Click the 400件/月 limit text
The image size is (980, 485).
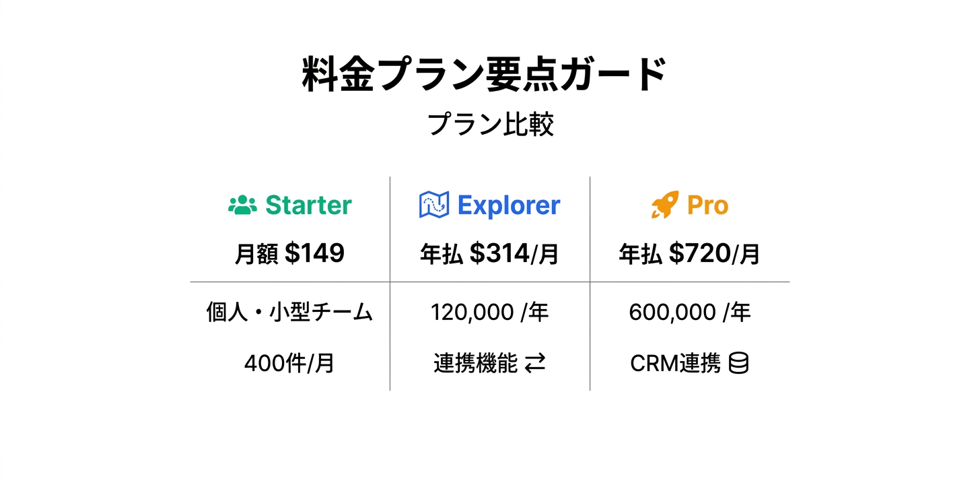tap(289, 364)
